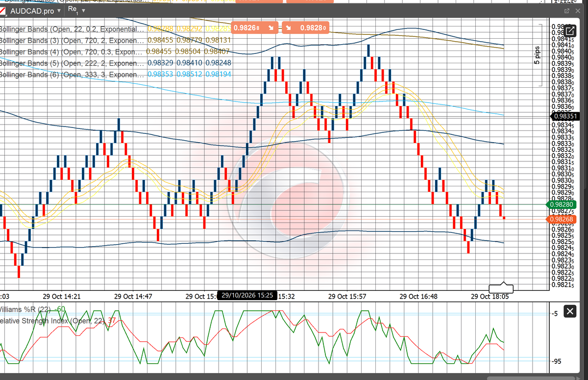Viewport: 588px width, 380px height.
Task: Click the value 0.98779 in Bollinger Bands (3) row
Action: pos(189,40)
